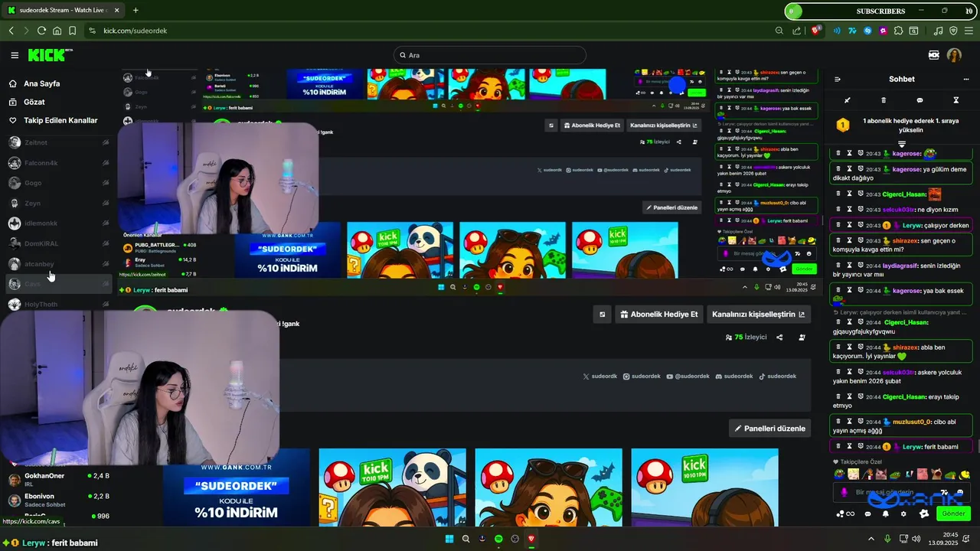Click the sword icon under Sohbet
980x551 pixels.
[x=848, y=100]
